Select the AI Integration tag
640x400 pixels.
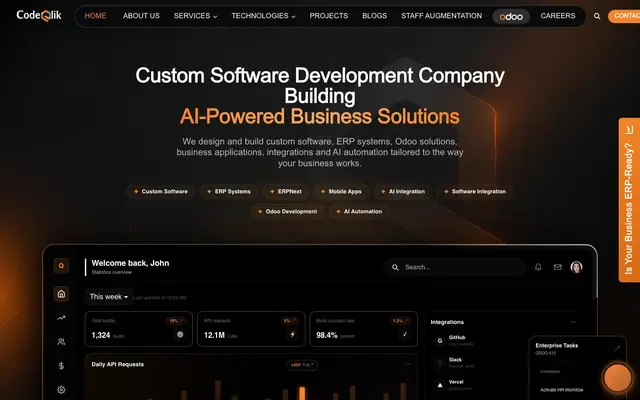(403, 191)
